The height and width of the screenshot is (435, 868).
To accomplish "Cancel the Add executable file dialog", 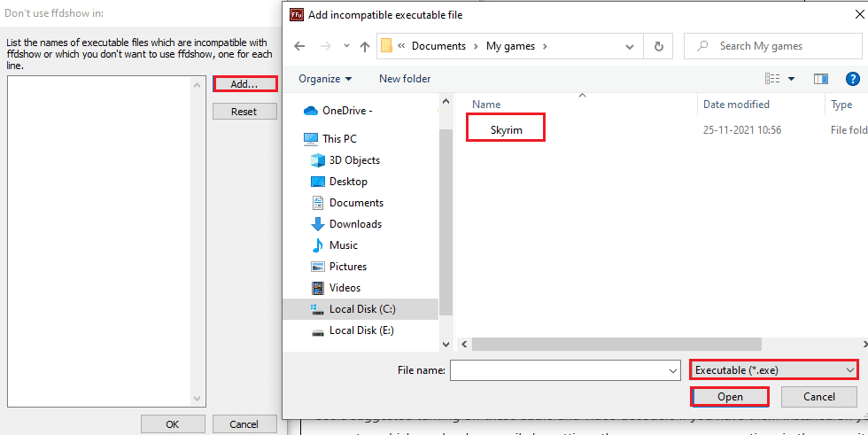I will tap(818, 397).
